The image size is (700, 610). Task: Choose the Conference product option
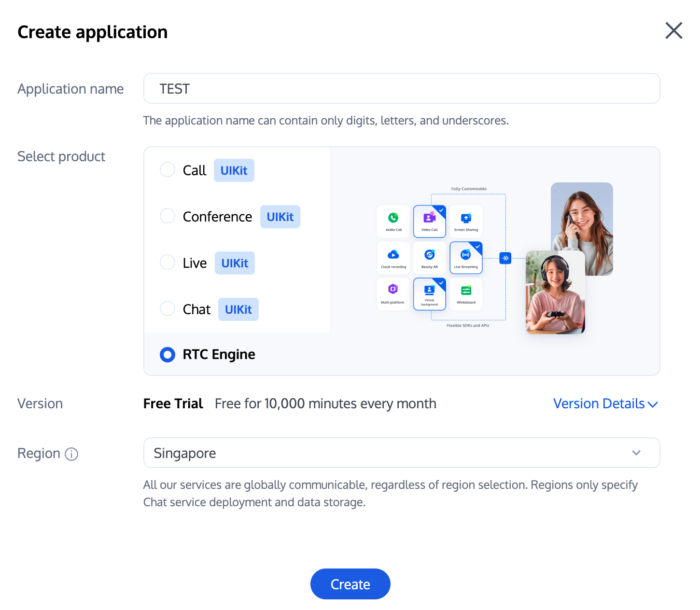[168, 216]
